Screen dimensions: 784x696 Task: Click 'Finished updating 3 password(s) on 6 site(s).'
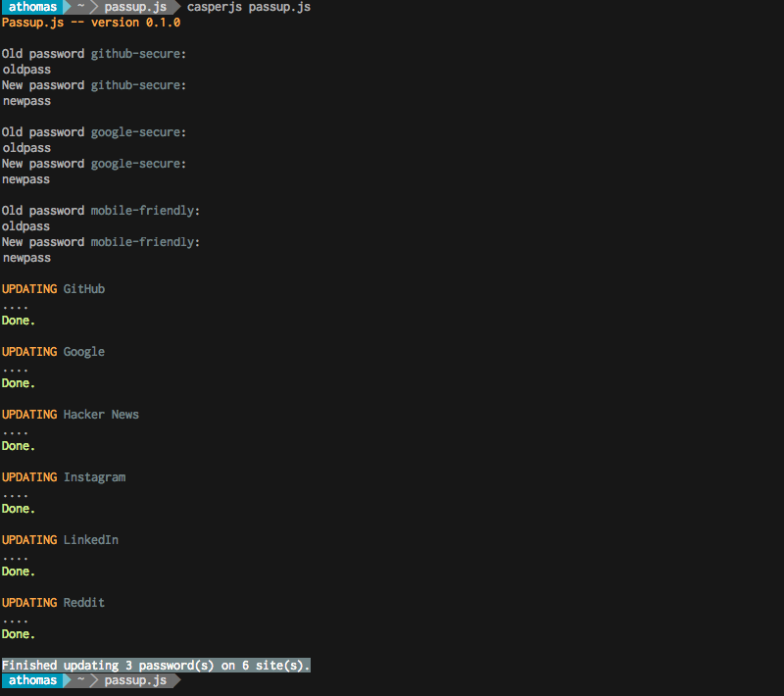[156, 666]
